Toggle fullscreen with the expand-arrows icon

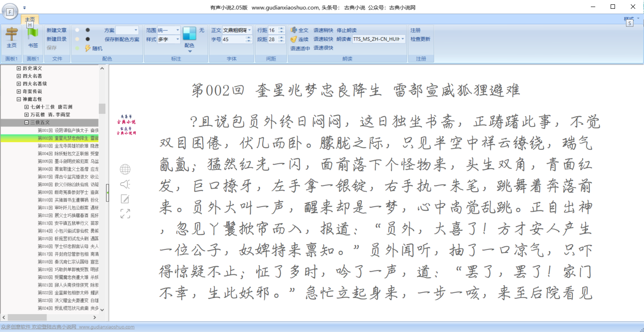point(125,214)
